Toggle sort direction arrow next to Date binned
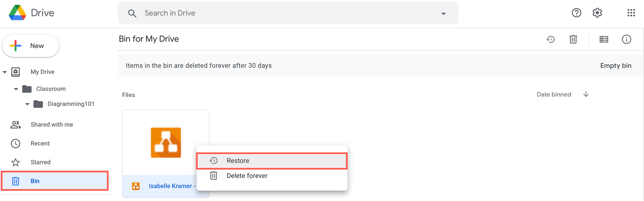The width and height of the screenshot is (644, 201). click(x=586, y=94)
